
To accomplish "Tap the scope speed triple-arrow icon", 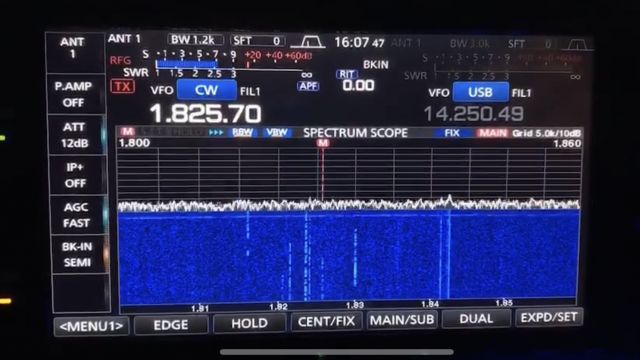I will 216,132.
